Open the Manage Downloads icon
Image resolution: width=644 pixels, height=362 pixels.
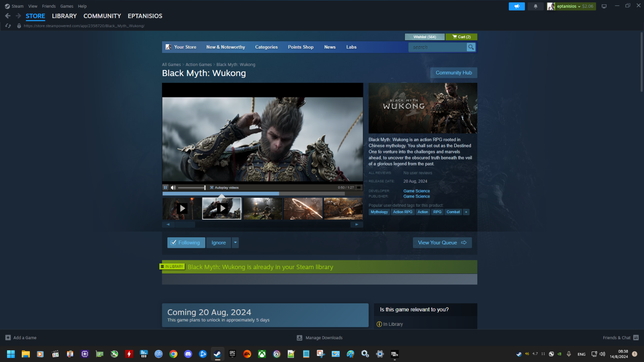299,337
